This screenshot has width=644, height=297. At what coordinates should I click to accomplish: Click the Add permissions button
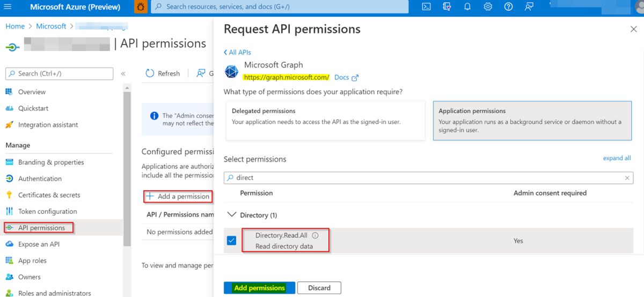(x=259, y=288)
